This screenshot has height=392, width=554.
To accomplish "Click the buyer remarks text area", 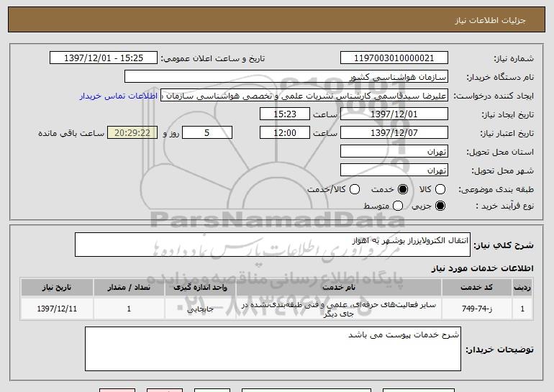I will pos(273,349).
